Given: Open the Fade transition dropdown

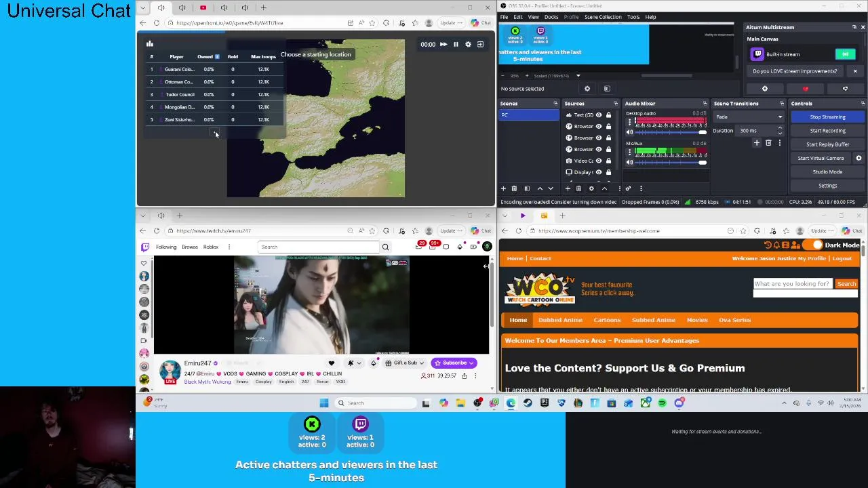Looking at the screenshot, I should click(x=748, y=117).
